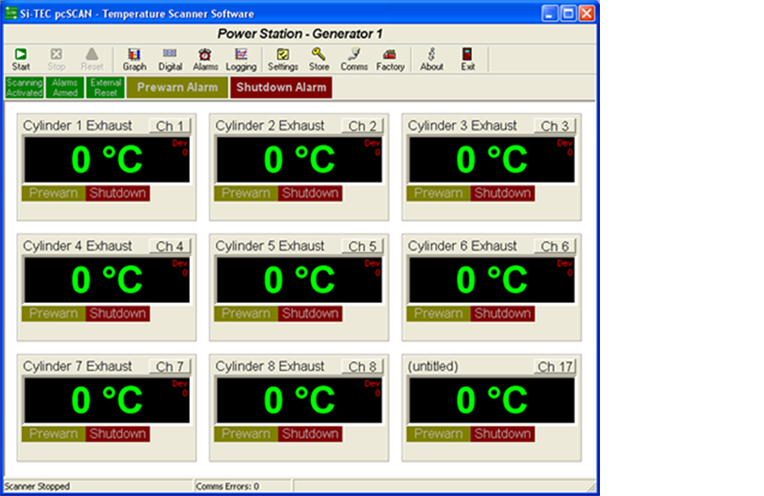
Task: Click the Power Station - Generator 1 title
Action: pyautogui.click(x=300, y=34)
